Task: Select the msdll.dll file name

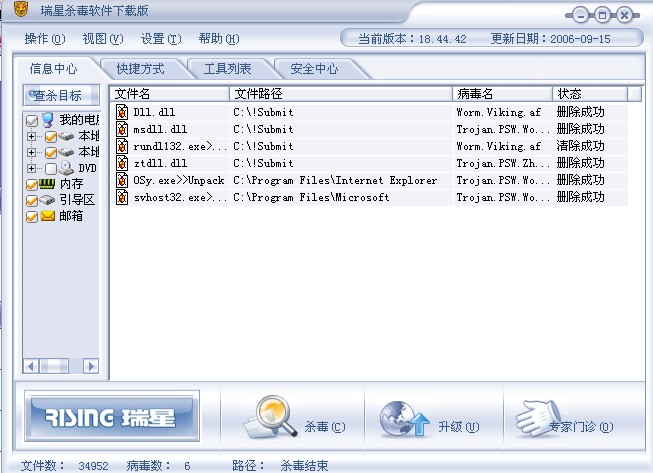Action: click(x=160, y=129)
